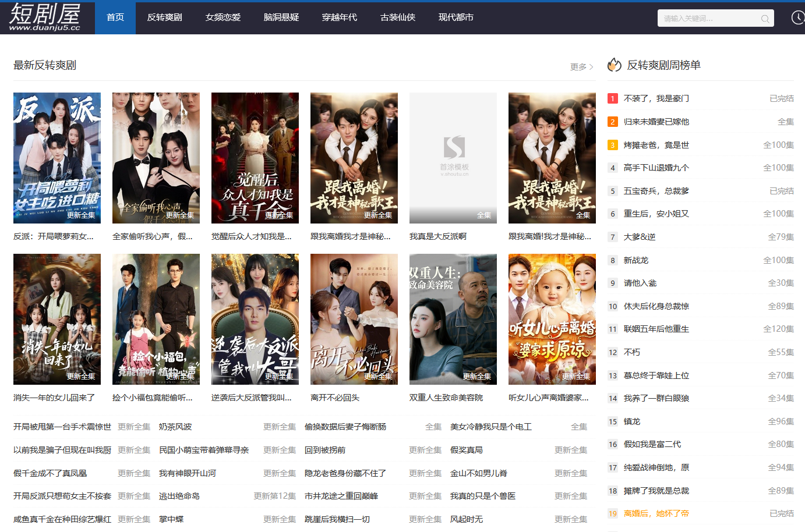This screenshot has width=805, height=532.
Task: Open the 古装仙侠 nav tab
Action: click(398, 17)
